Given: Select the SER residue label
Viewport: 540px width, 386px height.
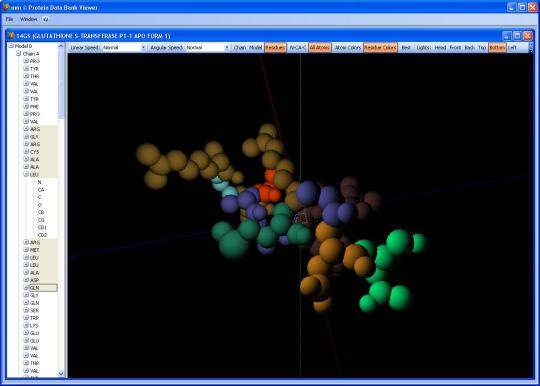Looking at the screenshot, I should [34, 311].
